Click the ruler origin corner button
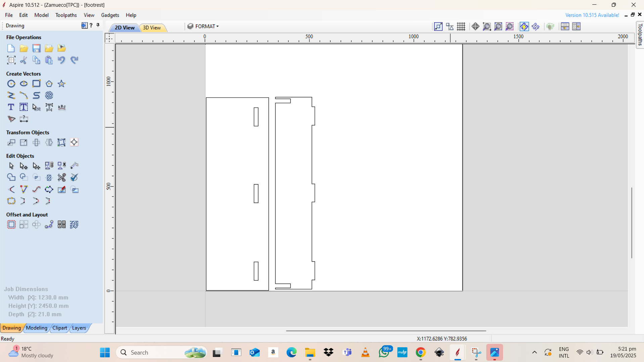The image size is (644, 362). point(109,38)
